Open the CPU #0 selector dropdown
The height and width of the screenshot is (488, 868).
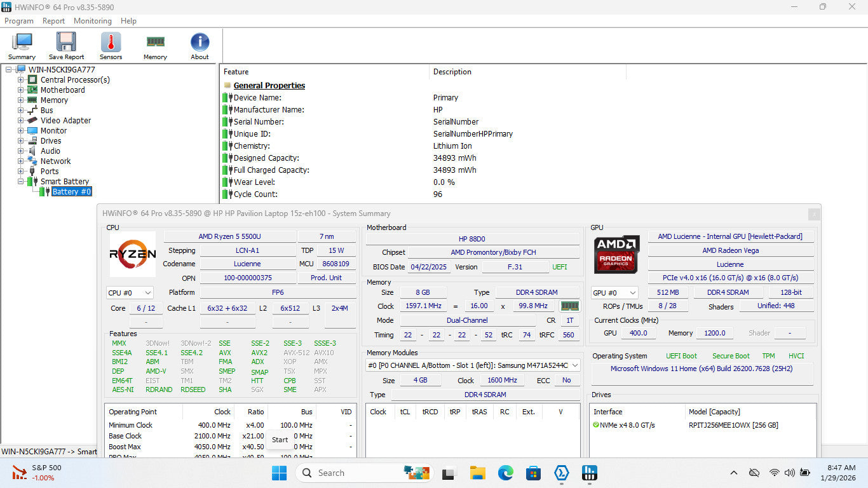[x=130, y=293]
